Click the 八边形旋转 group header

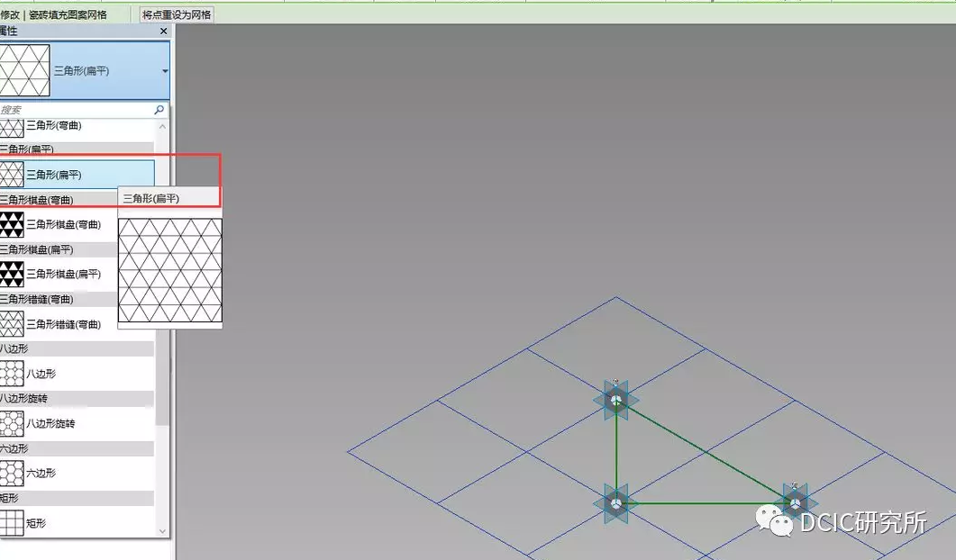click(x=77, y=399)
